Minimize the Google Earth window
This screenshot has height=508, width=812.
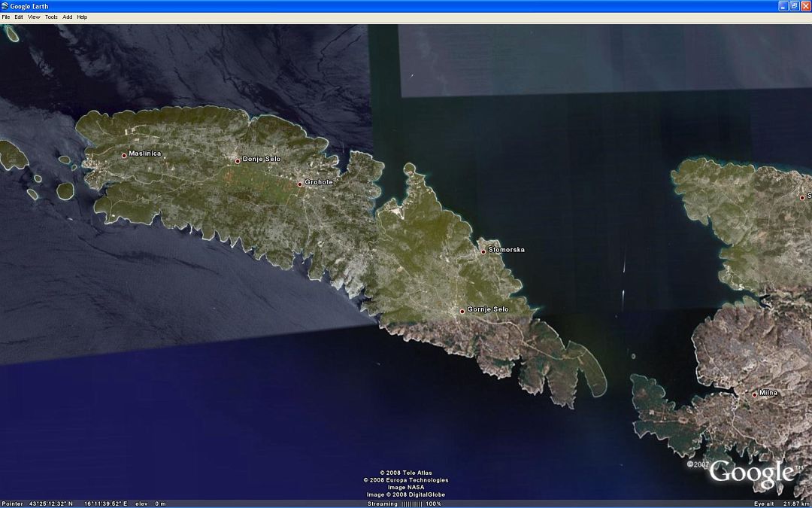pos(783,6)
